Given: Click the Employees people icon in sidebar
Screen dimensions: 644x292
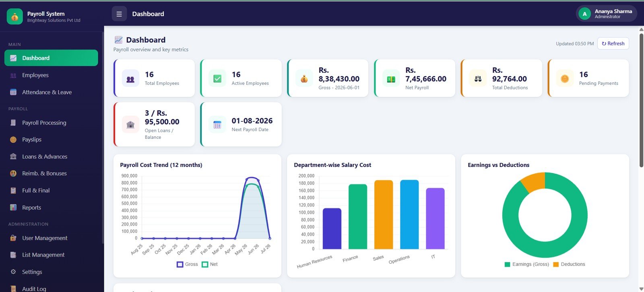Looking at the screenshot, I should coord(13,75).
